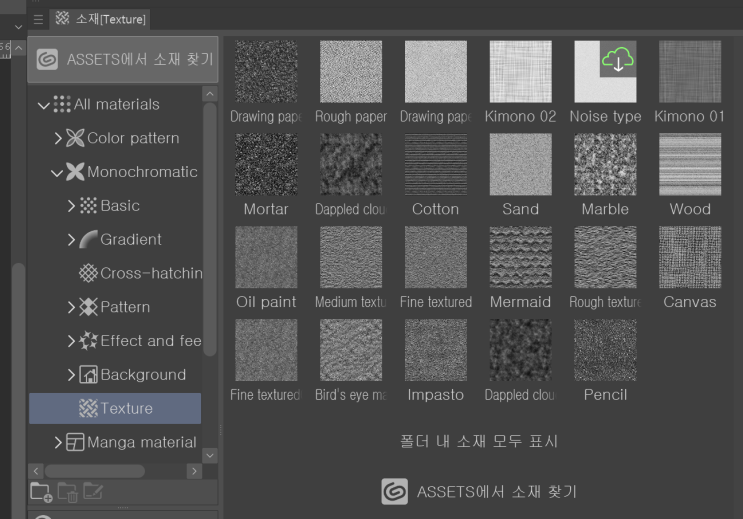The width and height of the screenshot is (743, 519).
Task: Select the Marble texture thumbnail
Action: tap(605, 164)
